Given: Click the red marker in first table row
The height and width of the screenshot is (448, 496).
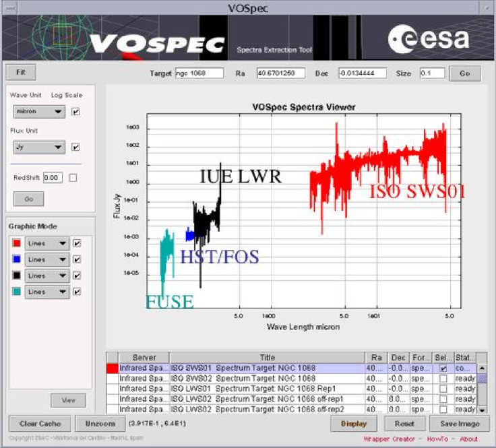Looking at the screenshot, I should point(113,369).
